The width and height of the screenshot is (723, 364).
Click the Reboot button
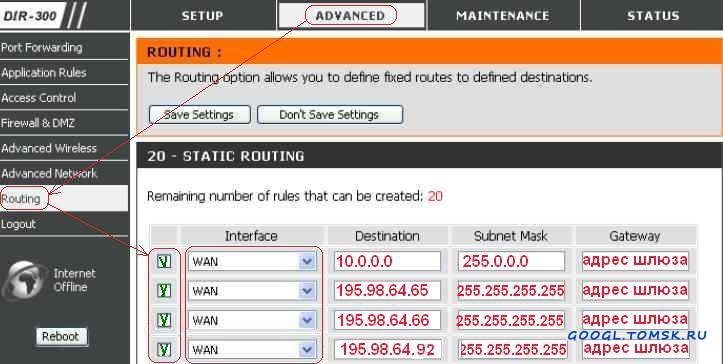[61, 336]
